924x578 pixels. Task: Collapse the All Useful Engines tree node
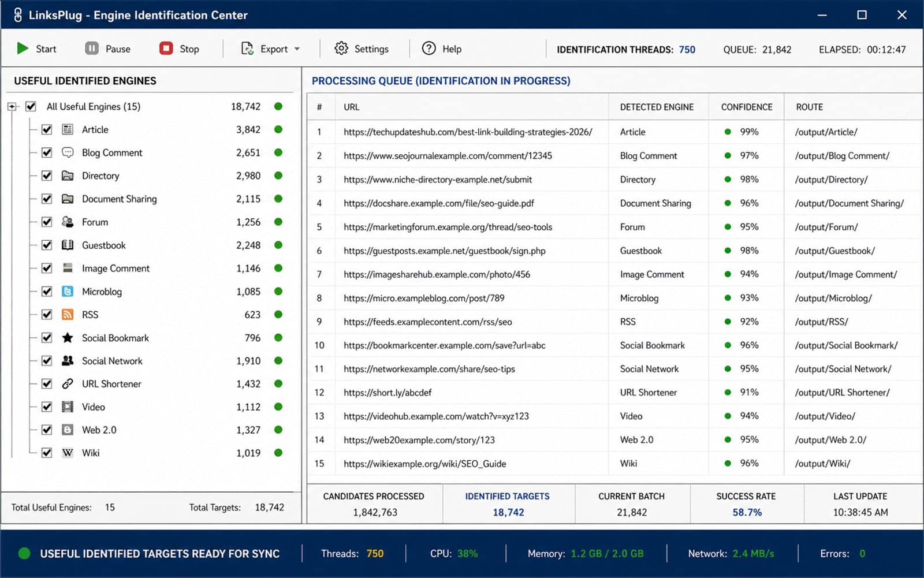[x=12, y=106]
